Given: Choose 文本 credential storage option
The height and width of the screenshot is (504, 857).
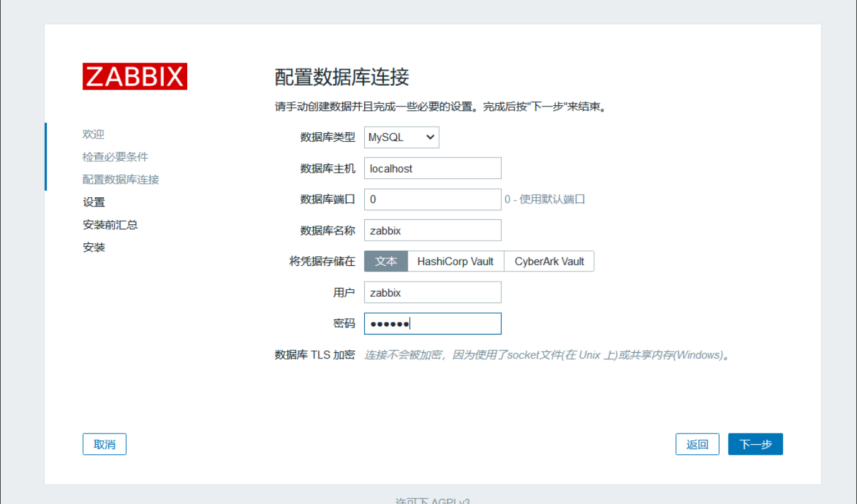Looking at the screenshot, I should click(386, 261).
